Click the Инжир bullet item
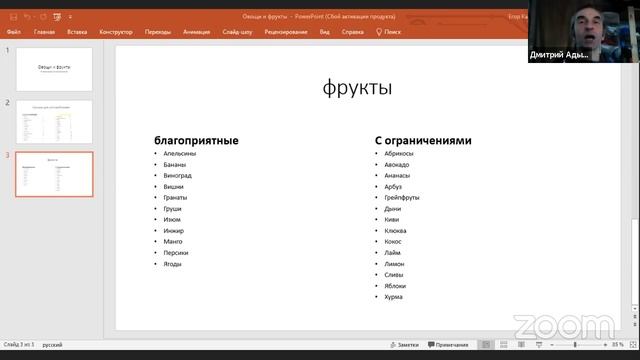Image resolution: width=640 pixels, height=360 pixels. click(173, 231)
